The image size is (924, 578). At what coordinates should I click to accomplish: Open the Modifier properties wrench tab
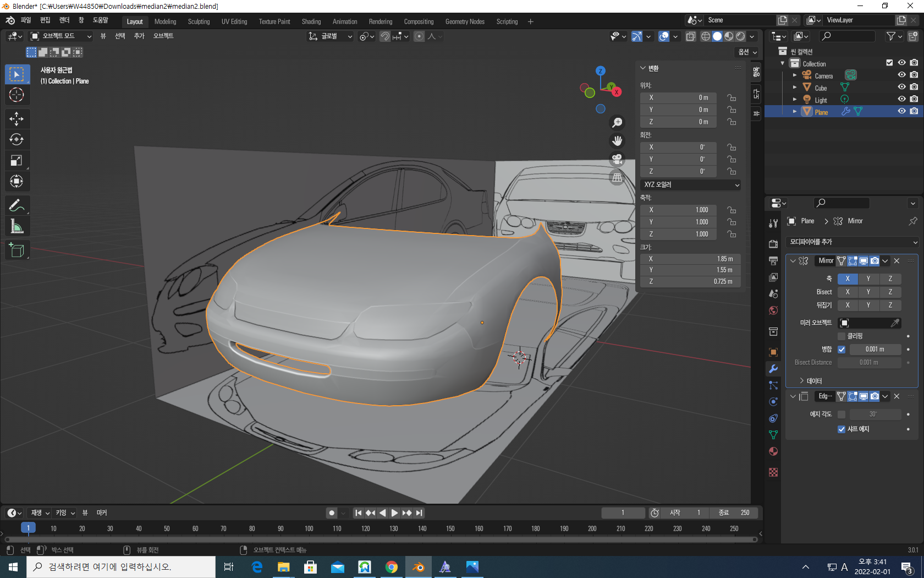[773, 369]
